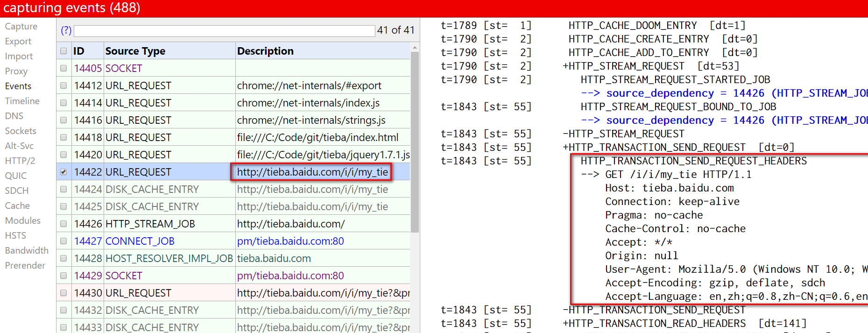The image size is (868, 333).
Task: Uncheck the box for event 14422
Action: pos(64,172)
